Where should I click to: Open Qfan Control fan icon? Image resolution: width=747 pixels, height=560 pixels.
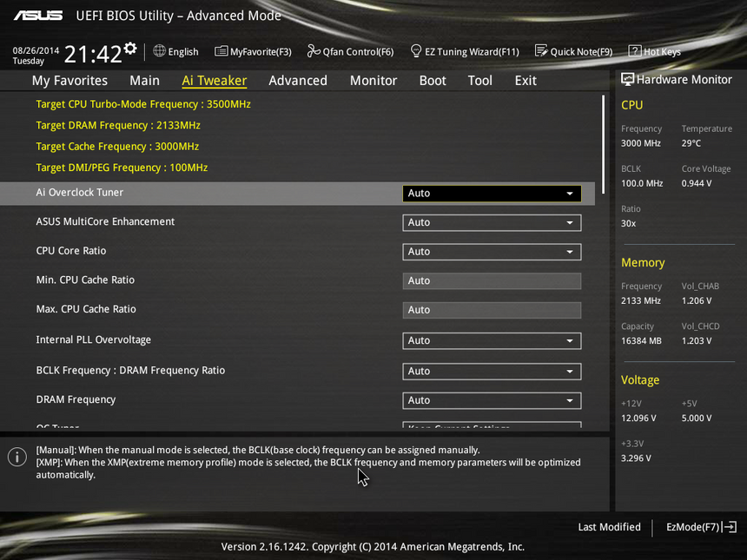tap(314, 51)
